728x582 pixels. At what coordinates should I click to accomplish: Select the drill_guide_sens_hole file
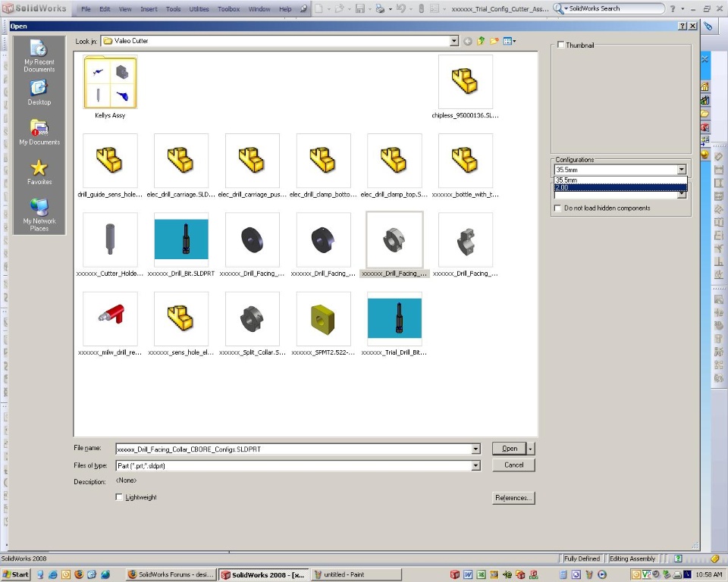pos(110,166)
